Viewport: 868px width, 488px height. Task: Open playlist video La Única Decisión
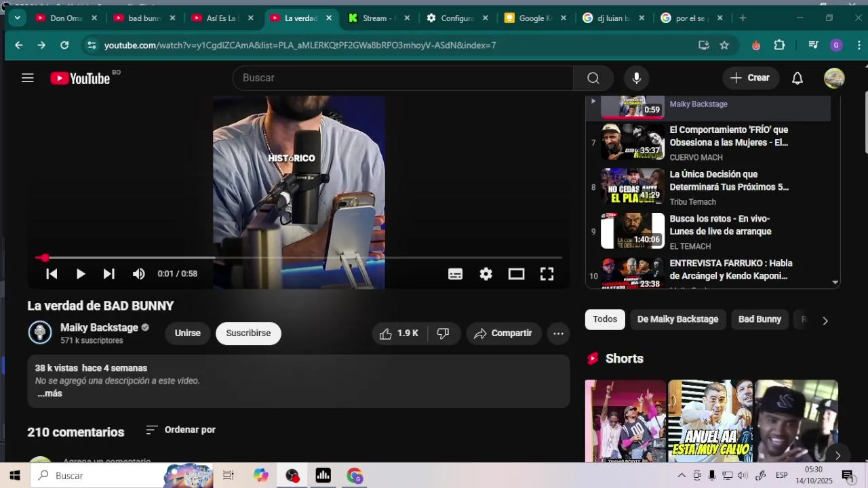coord(709,187)
